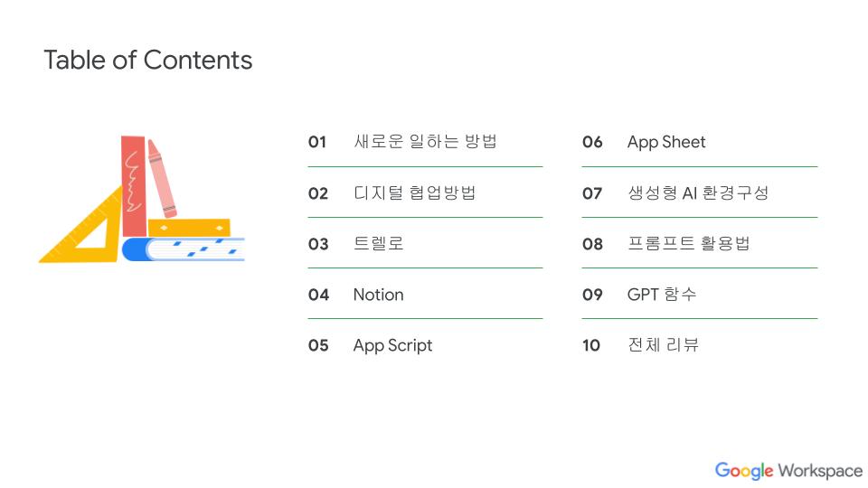Image resolution: width=868 pixels, height=488 pixels.
Task: Open the GPT 함수 entry
Action: click(x=662, y=295)
